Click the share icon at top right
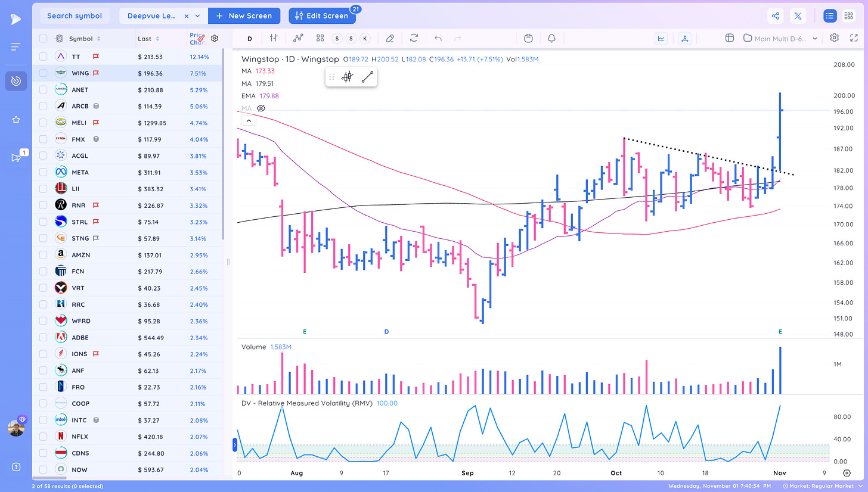Image resolution: width=868 pixels, height=492 pixels. point(776,16)
